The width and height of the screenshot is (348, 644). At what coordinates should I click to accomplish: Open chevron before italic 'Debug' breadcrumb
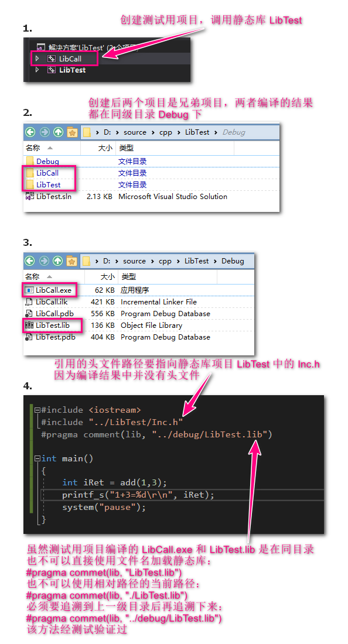coord(216,132)
